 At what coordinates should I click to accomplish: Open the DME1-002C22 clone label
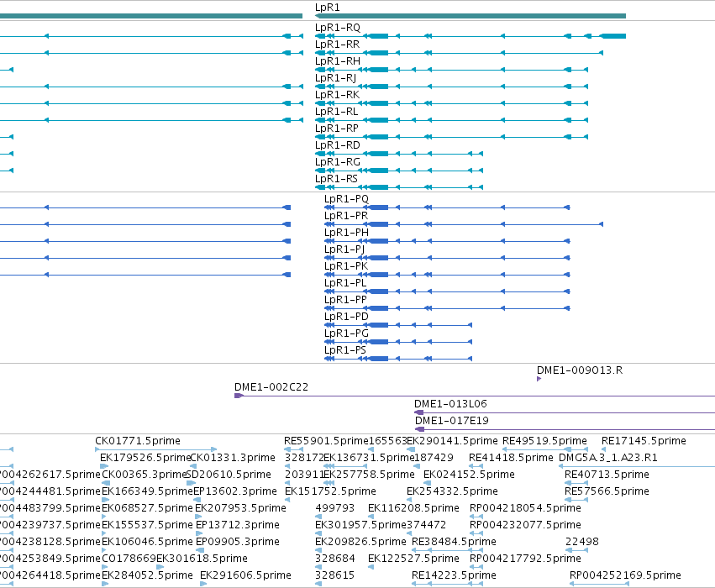coord(271,387)
